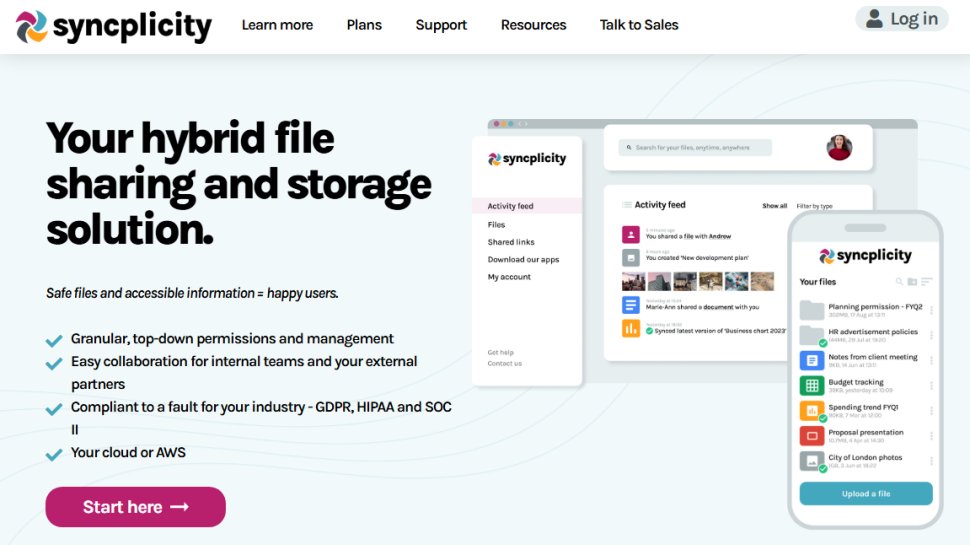Click the Activity feed heading in panel

click(x=659, y=205)
